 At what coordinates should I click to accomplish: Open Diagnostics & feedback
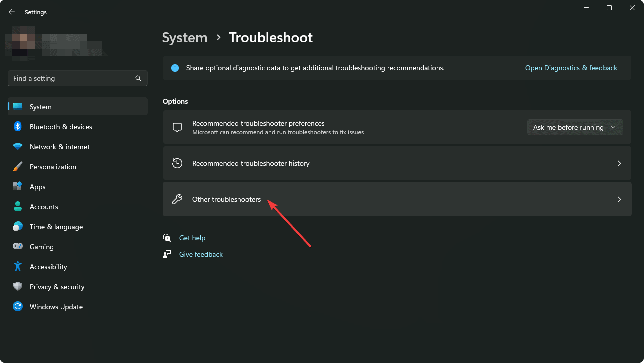571,68
